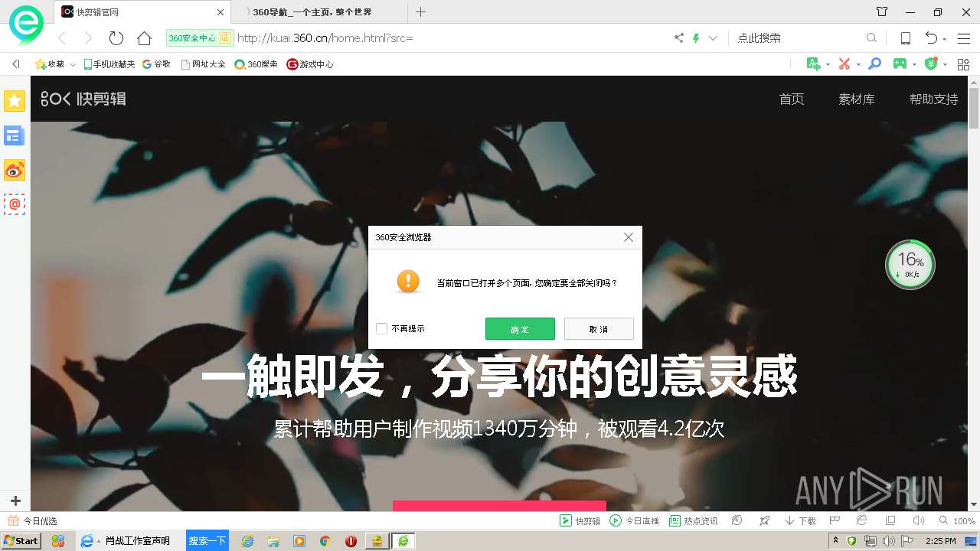Image resolution: width=980 pixels, height=551 pixels.
Task: Close the 360安全浏览器 dialog
Action: [629, 237]
